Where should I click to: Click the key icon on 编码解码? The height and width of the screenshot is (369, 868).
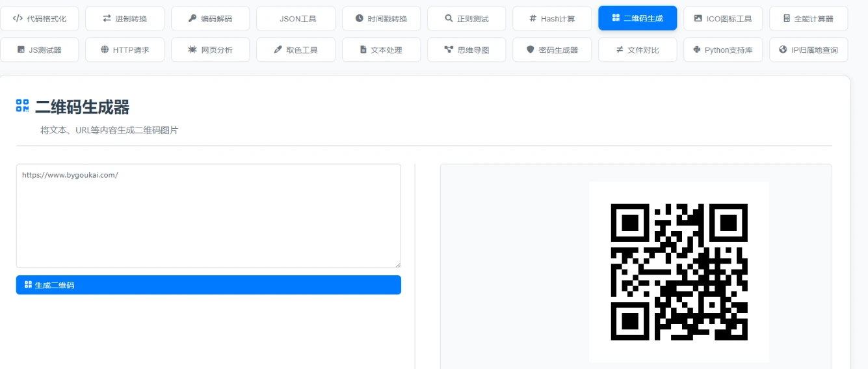192,19
